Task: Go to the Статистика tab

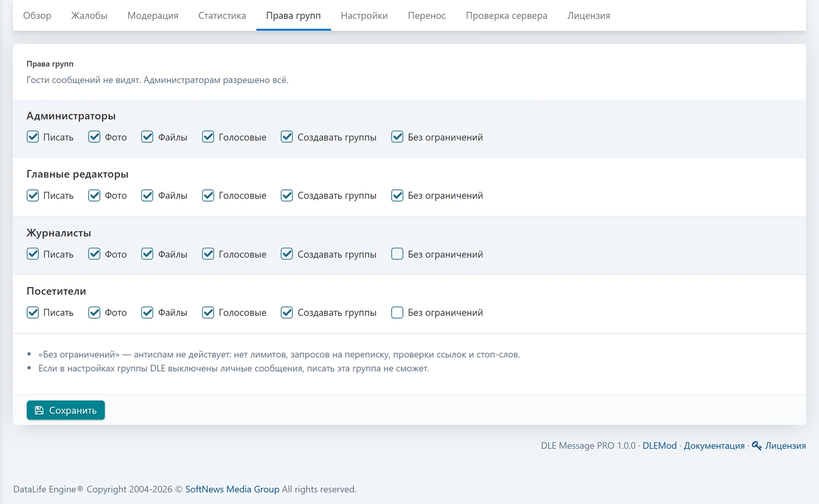Action: 222,15
